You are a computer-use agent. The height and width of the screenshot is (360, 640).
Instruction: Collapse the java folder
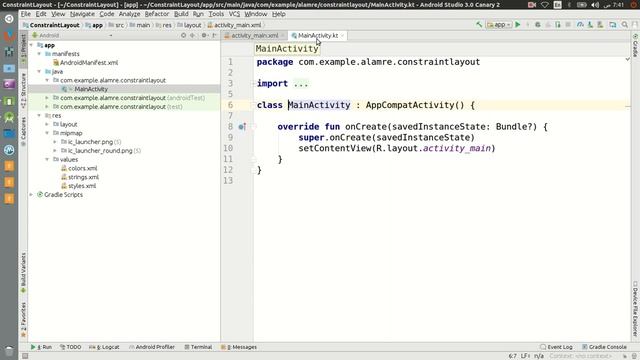pos(39,71)
